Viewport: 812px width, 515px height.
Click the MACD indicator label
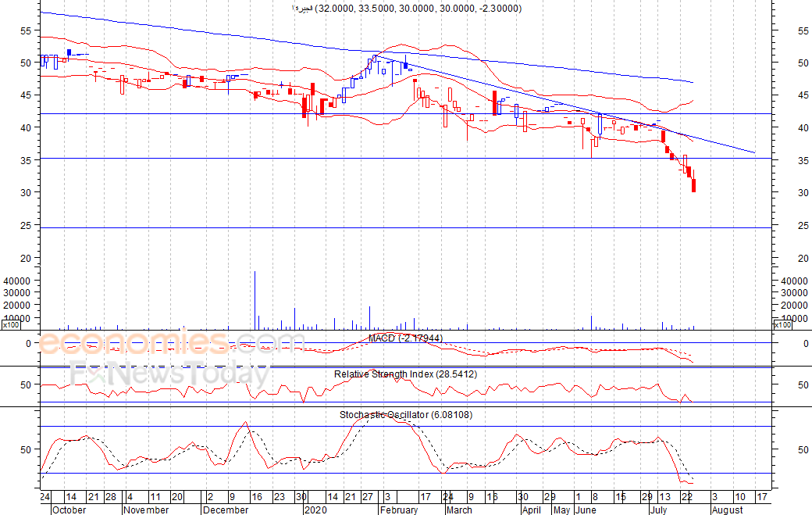[x=405, y=338]
